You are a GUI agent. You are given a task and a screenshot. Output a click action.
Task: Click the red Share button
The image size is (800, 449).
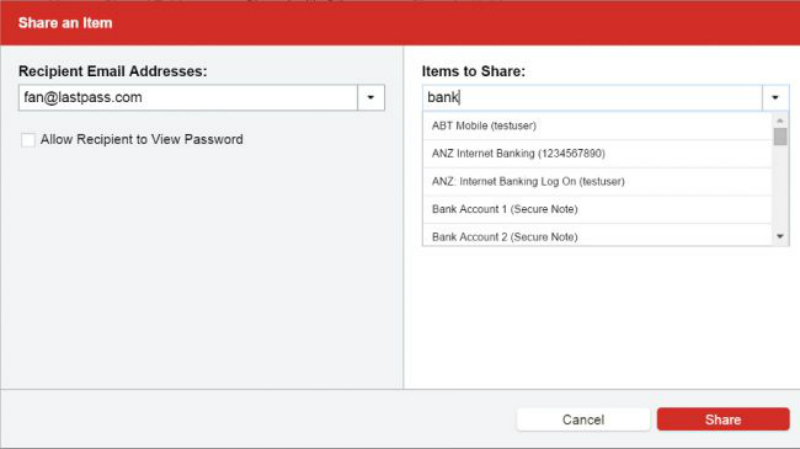722,420
